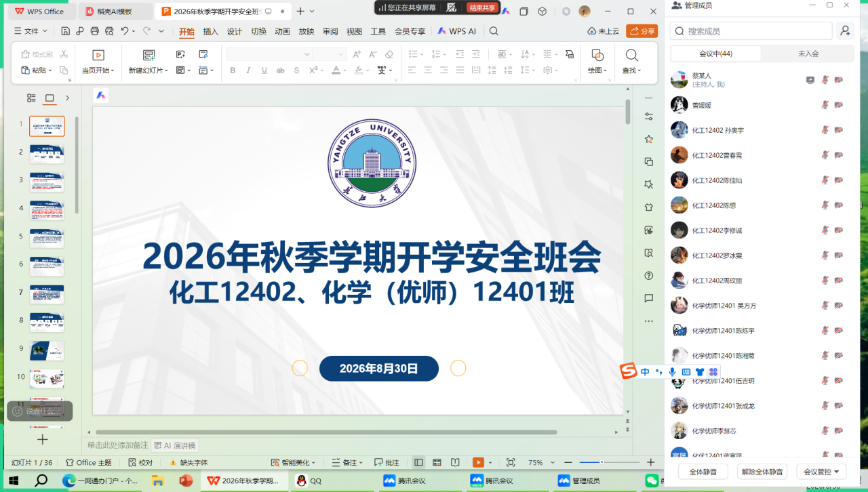Click the find magnifier icon above 查找
The width and height of the screenshot is (868, 492).
tap(631, 56)
